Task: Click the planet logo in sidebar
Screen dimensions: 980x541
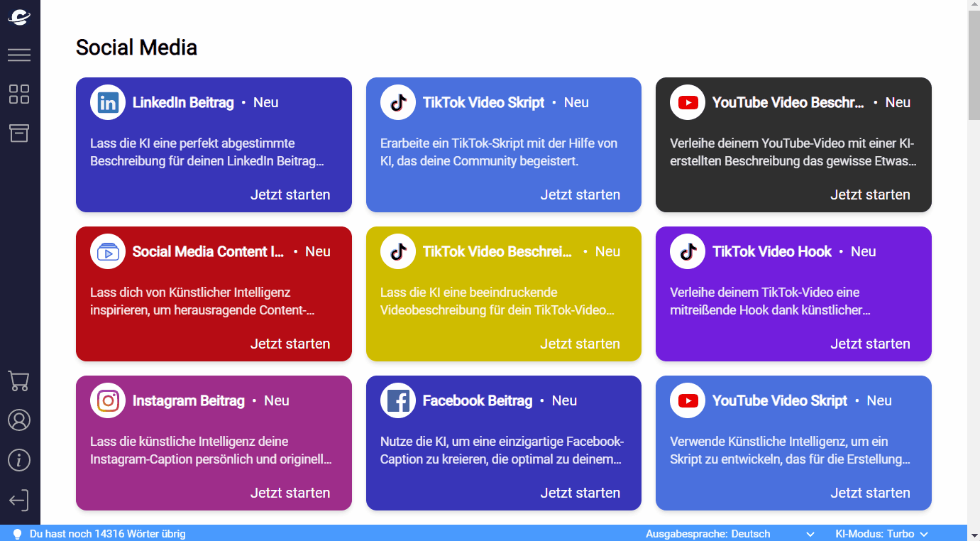Action: [19, 18]
